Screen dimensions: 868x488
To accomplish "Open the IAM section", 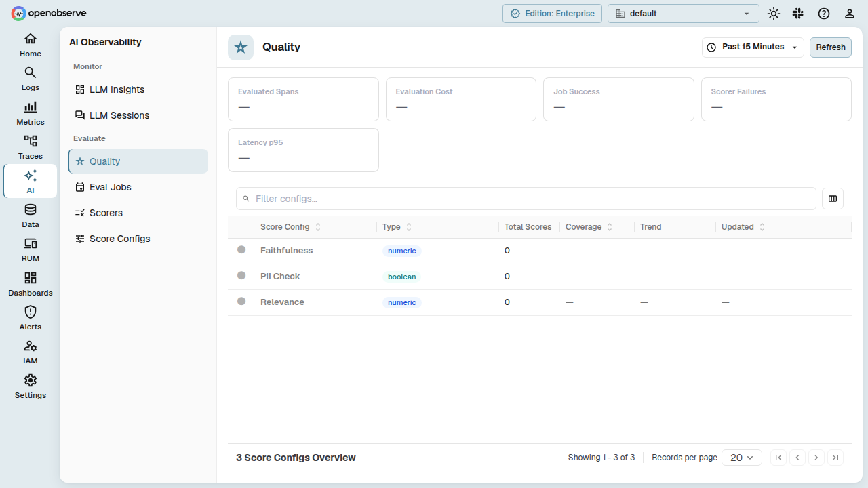I will point(31,352).
